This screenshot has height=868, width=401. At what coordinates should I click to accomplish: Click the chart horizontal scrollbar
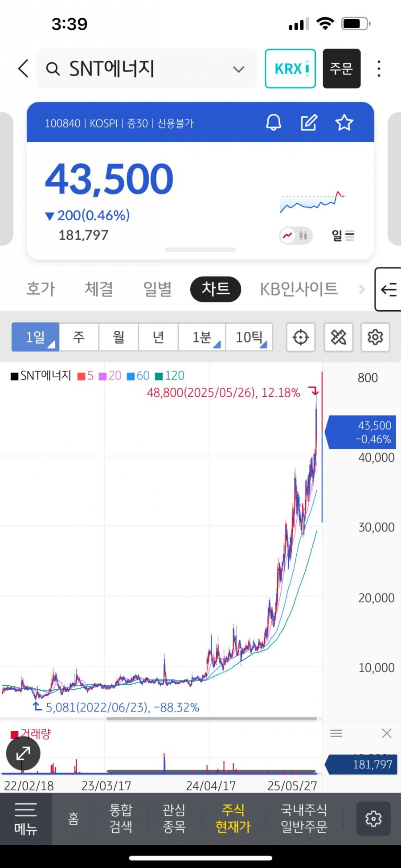tap(212, 718)
